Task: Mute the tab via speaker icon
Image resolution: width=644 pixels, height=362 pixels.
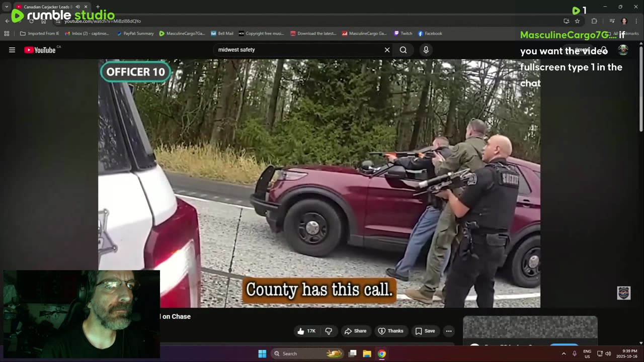Action: [77, 7]
